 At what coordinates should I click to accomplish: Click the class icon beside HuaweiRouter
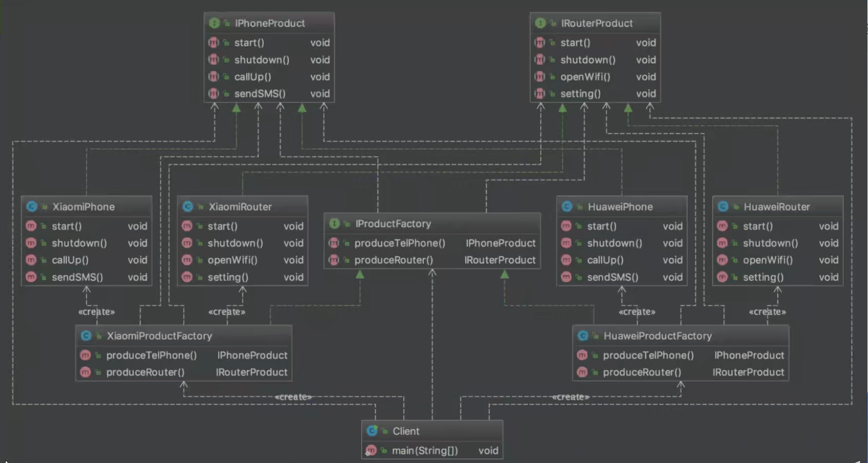(723, 207)
